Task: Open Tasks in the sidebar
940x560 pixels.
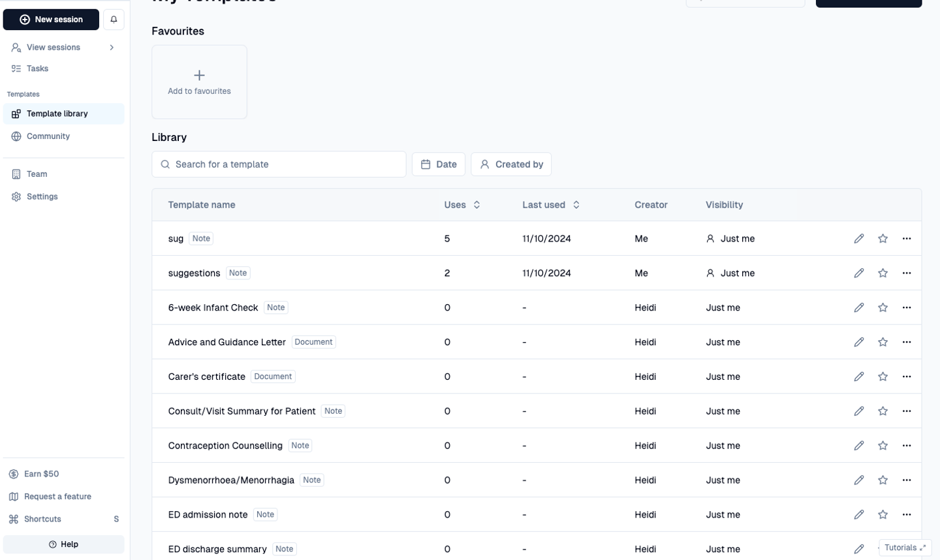Action: pyautogui.click(x=37, y=69)
